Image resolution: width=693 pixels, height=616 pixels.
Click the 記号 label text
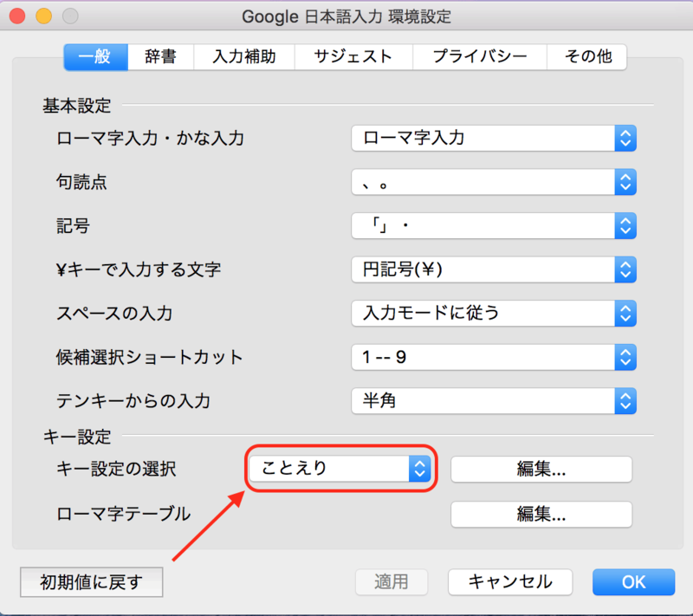coord(74,226)
